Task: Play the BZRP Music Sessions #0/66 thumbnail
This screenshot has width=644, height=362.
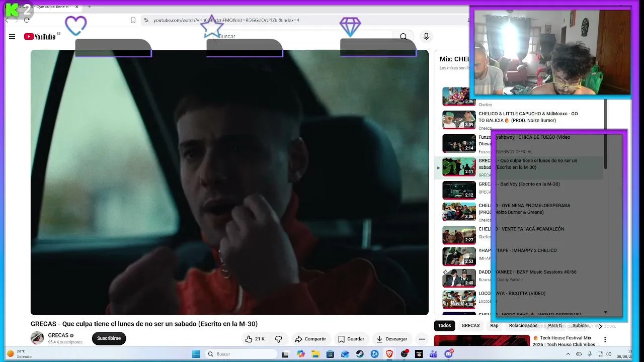Action: [459, 278]
